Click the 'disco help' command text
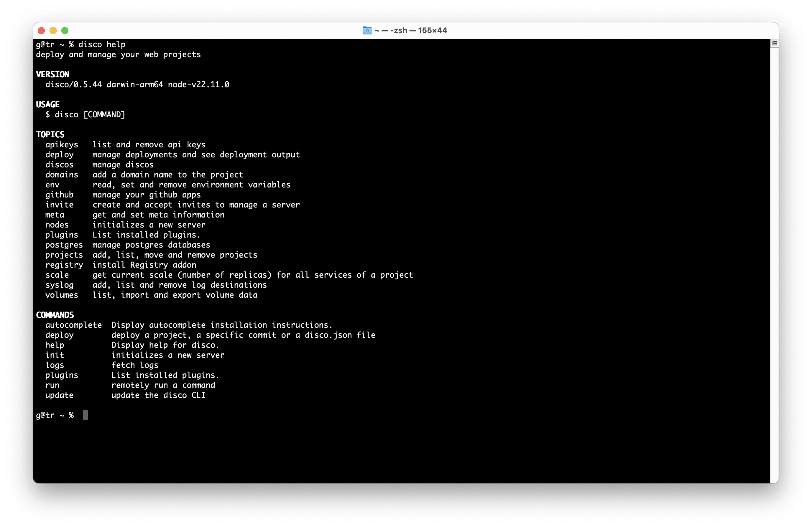Viewport: 812px width, 527px height. (x=102, y=44)
